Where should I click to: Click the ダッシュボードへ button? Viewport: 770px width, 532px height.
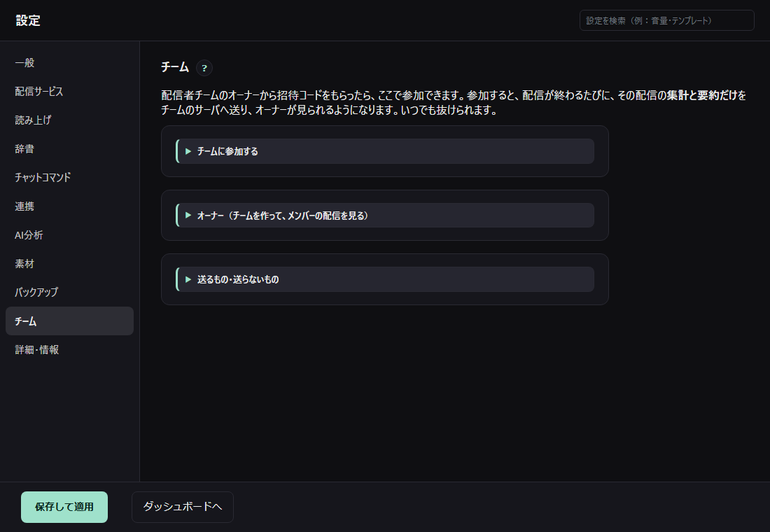(x=183, y=507)
